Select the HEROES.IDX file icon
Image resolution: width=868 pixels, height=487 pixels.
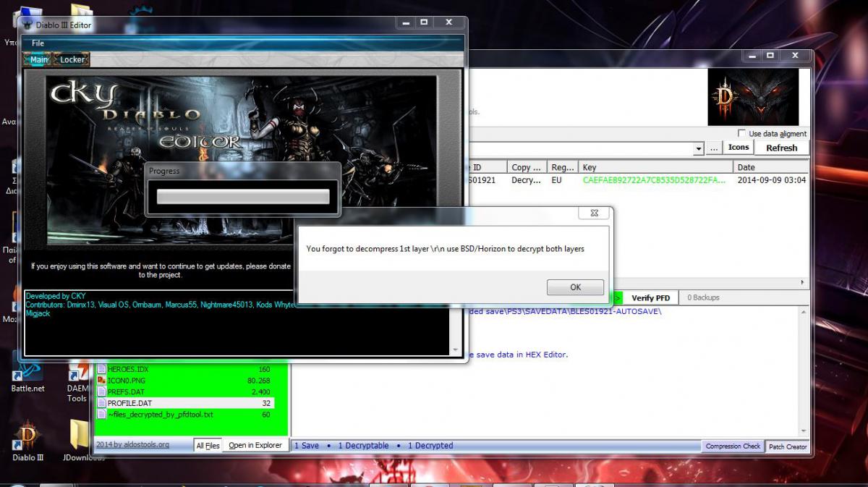tap(101, 370)
